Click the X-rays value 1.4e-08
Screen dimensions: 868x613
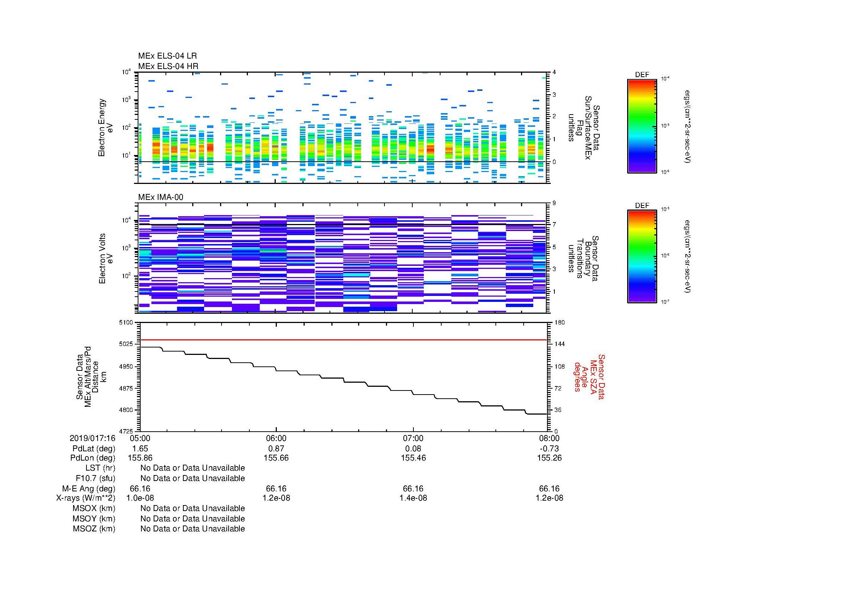coord(413,498)
